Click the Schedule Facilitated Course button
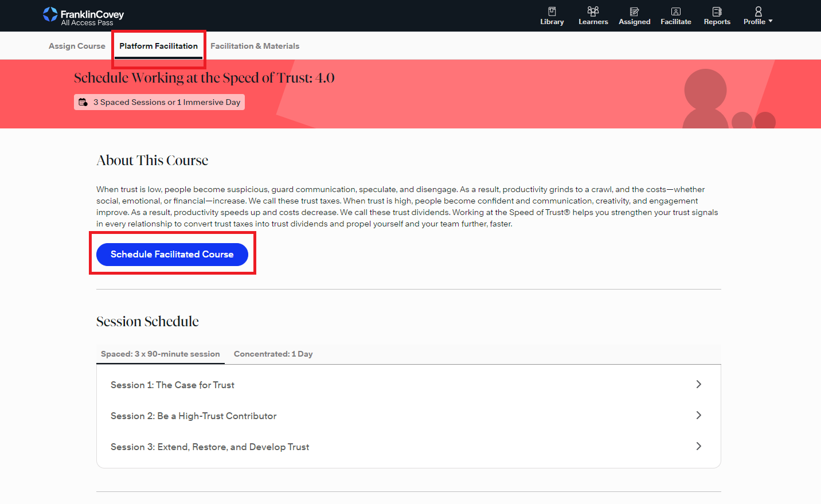821x504 pixels. pos(172,255)
